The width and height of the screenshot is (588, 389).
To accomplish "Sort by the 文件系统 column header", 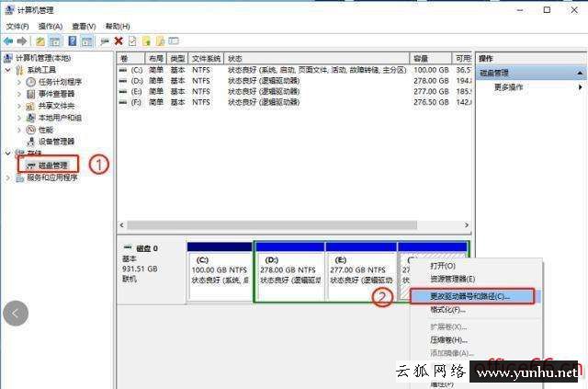I will [206, 59].
